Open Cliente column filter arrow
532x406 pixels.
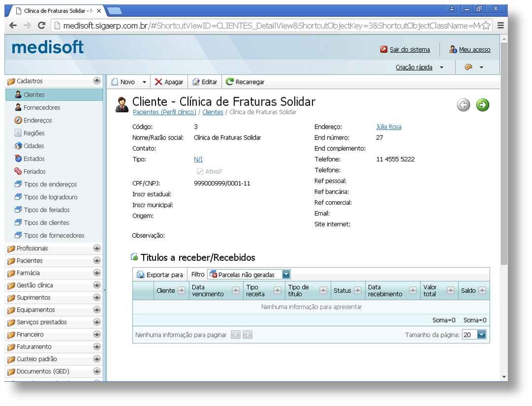(182, 291)
